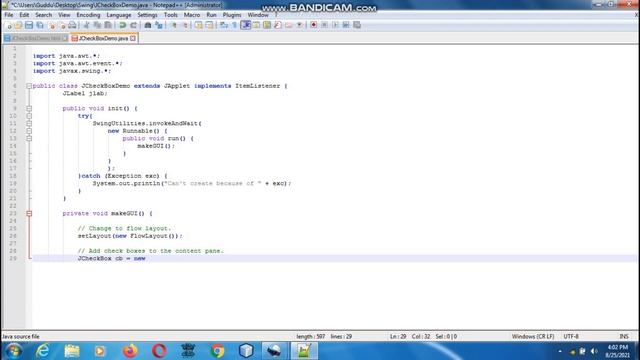The width and height of the screenshot is (640, 360).
Task: Open Windows (CR LF) line ending selector
Action: pos(533,337)
